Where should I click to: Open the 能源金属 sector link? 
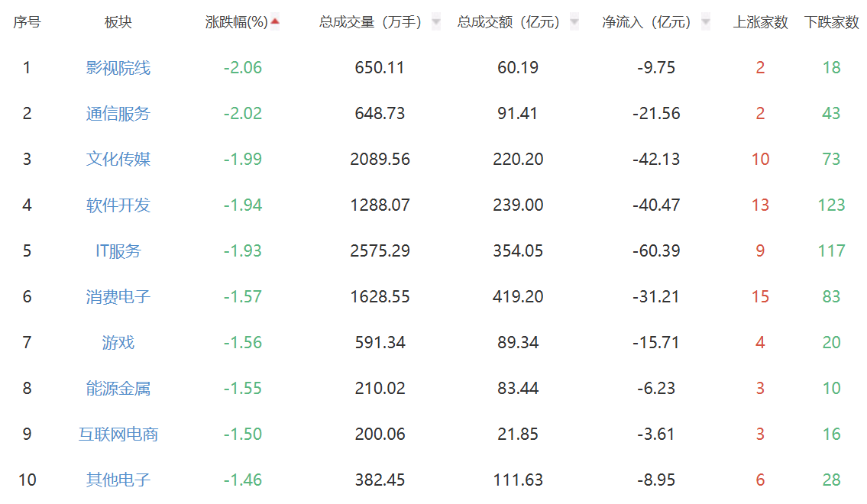(x=118, y=389)
